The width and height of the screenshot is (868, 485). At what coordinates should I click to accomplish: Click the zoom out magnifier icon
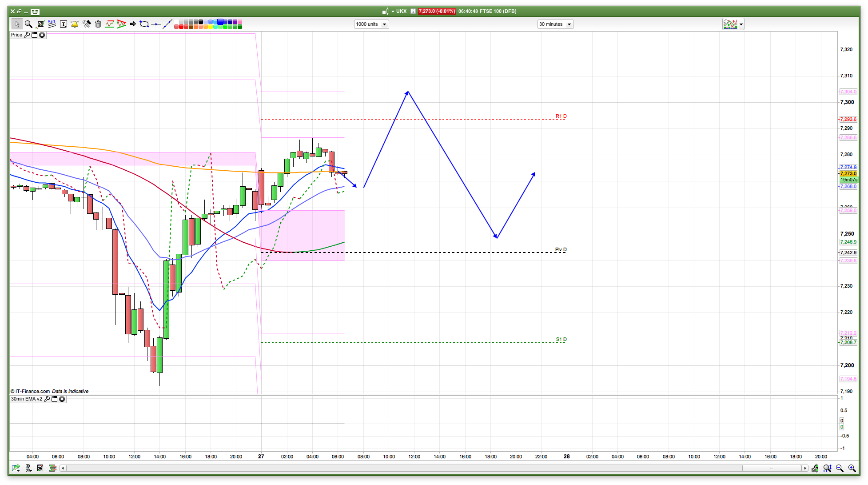pos(840,468)
